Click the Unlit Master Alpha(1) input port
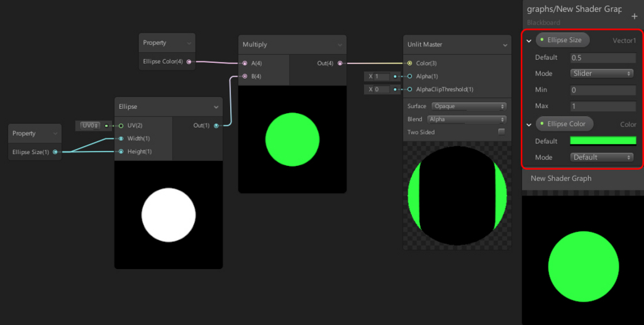 [409, 76]
